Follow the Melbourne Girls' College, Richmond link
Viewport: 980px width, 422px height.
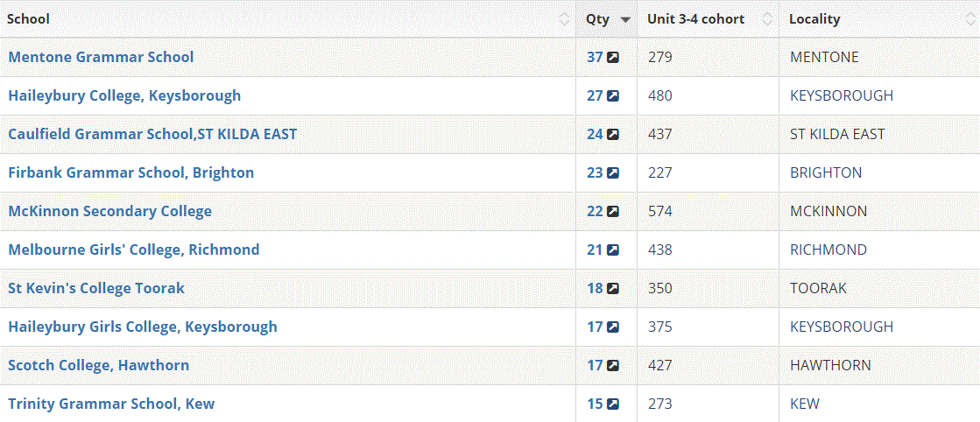134,250
